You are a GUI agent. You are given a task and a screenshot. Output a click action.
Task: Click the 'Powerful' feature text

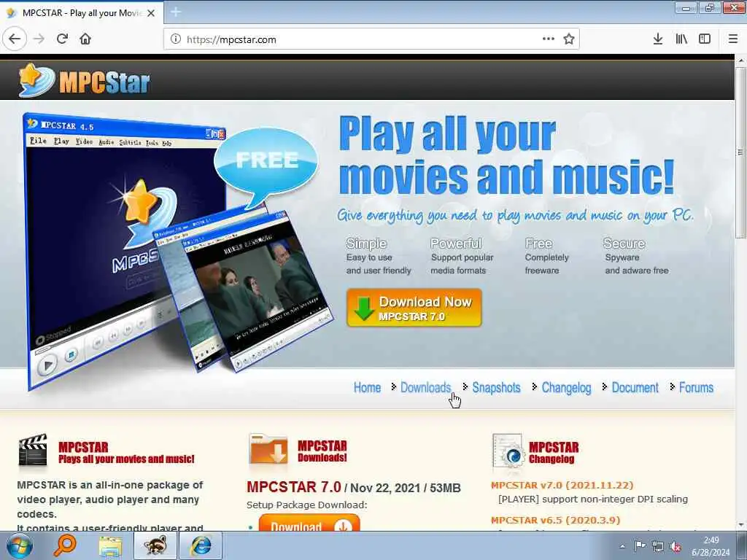(456, 244)
